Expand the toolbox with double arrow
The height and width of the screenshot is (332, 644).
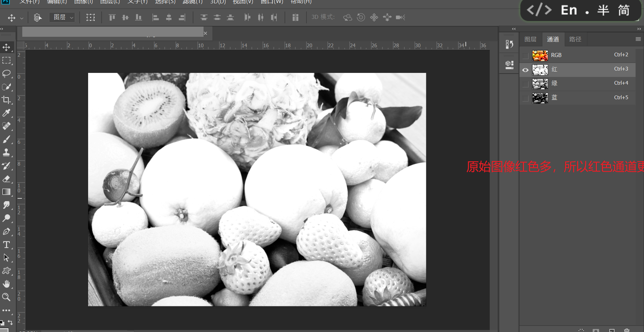(2, 29)
